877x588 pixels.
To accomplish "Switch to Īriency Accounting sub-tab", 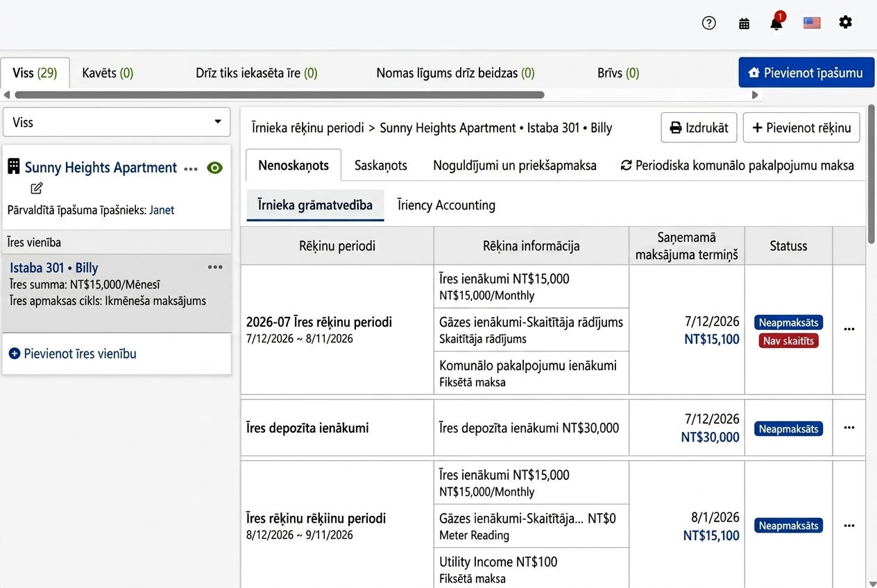I will tap(446, 205).
